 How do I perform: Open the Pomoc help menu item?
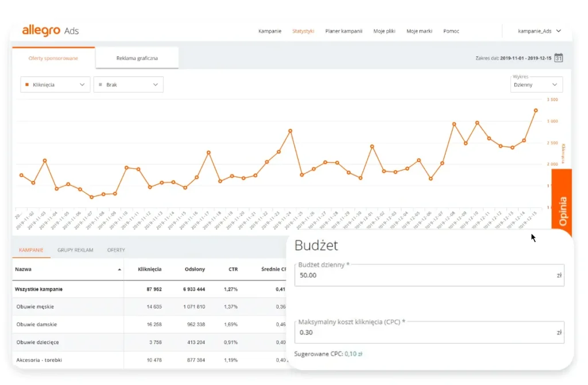pyautogui.click(x=451, y=31)
